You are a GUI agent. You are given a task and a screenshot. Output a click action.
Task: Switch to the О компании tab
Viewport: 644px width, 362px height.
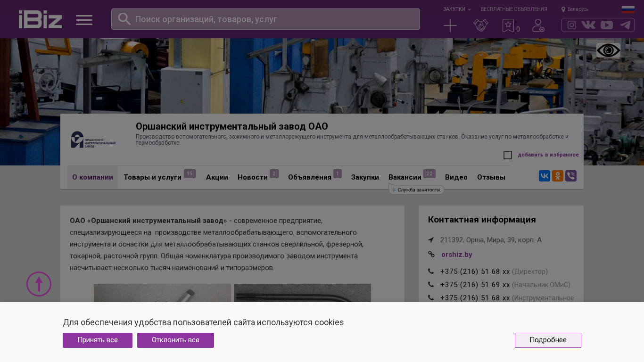click(x=92, y=177)
